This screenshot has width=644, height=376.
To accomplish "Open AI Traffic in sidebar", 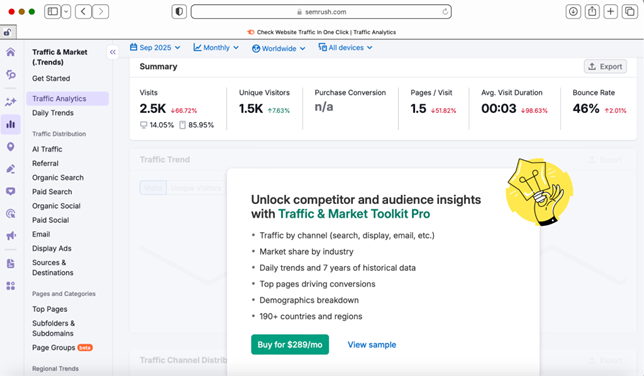I will [x=47, y=149].
